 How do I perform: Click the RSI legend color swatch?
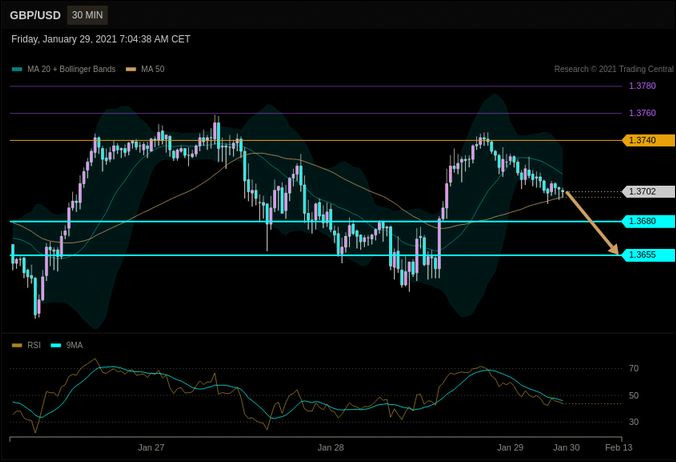point(17,345)
